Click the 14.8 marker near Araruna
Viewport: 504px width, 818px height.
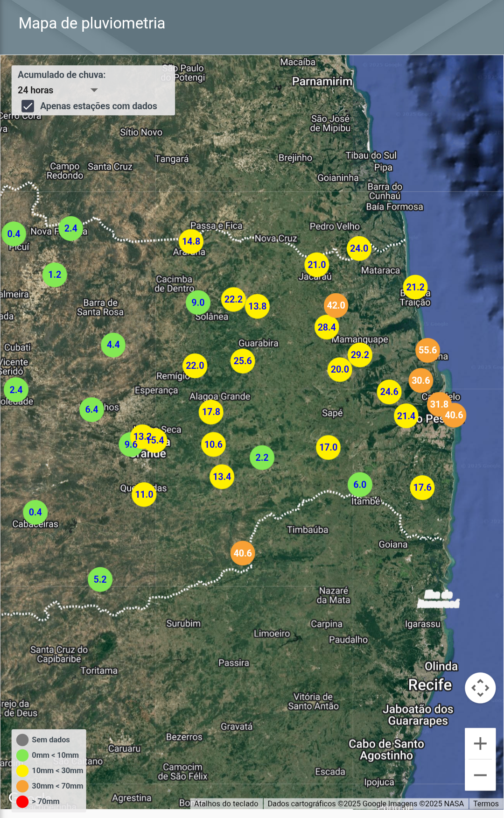coord(191,241)
